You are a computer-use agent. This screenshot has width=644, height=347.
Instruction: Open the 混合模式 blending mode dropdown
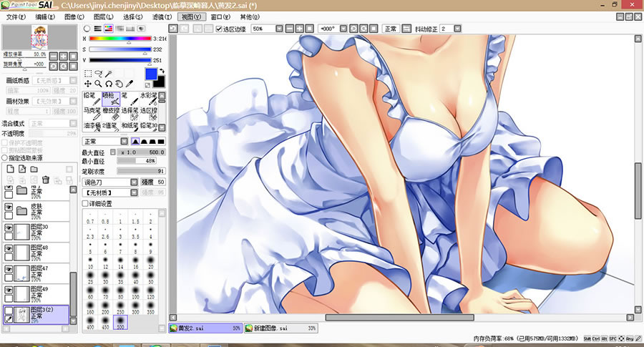(x=73, y=123)
